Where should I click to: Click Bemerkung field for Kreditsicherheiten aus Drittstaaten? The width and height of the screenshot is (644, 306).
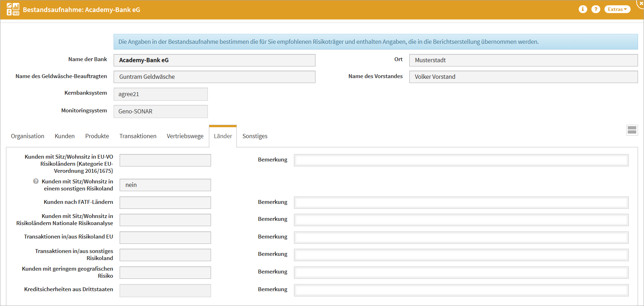(x=461, y=290)
